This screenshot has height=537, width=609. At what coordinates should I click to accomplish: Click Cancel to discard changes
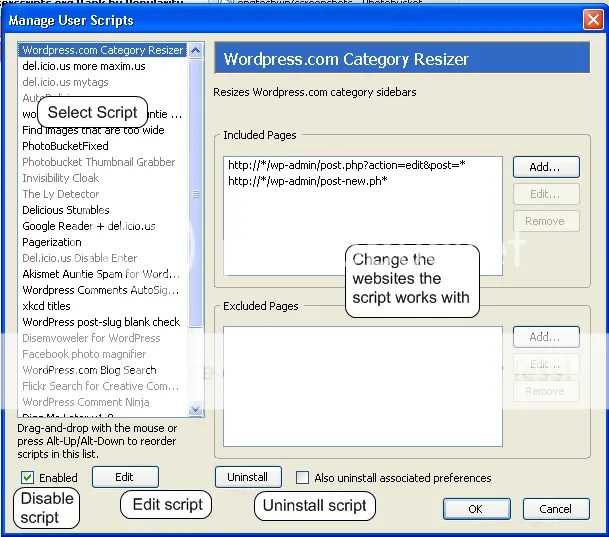pyautogui.click(x=556, y=509)
